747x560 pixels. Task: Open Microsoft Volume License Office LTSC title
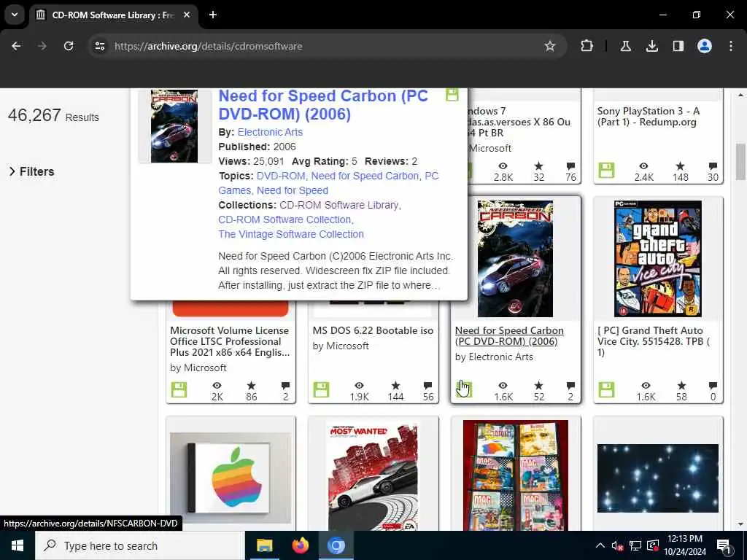click(230, 341)
